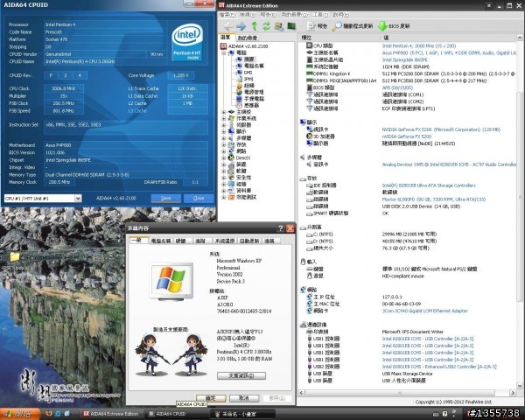Expand the 安全性 security tree node
This screenshot has height=420, width=525.
(223, 178)
